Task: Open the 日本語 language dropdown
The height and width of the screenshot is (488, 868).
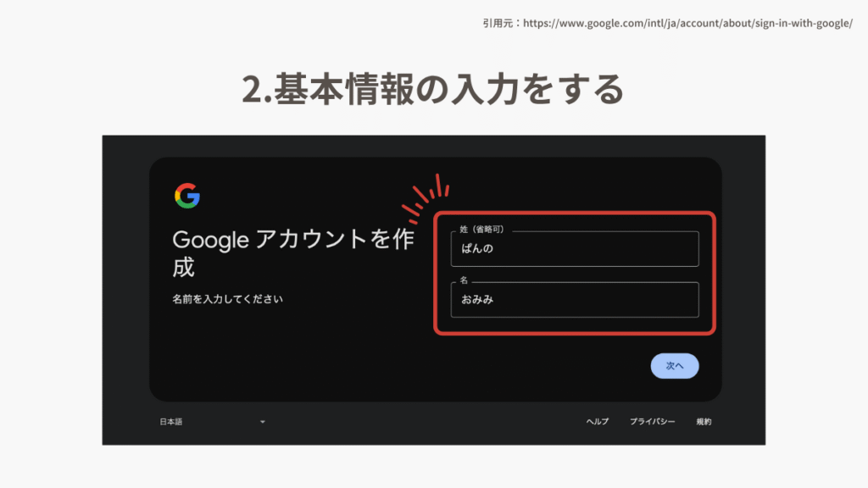Action: (x=213, y=422)
